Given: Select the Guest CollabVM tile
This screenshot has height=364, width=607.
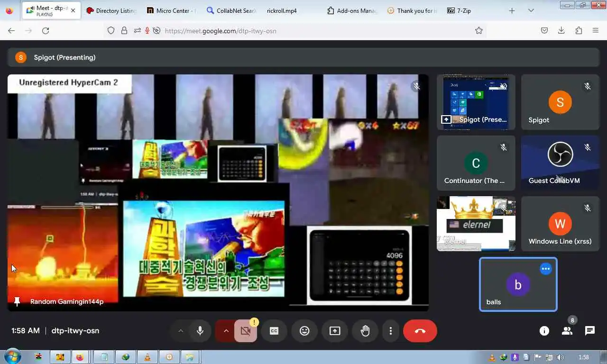Looking at the screenshot, I should (x=560, y=163).
